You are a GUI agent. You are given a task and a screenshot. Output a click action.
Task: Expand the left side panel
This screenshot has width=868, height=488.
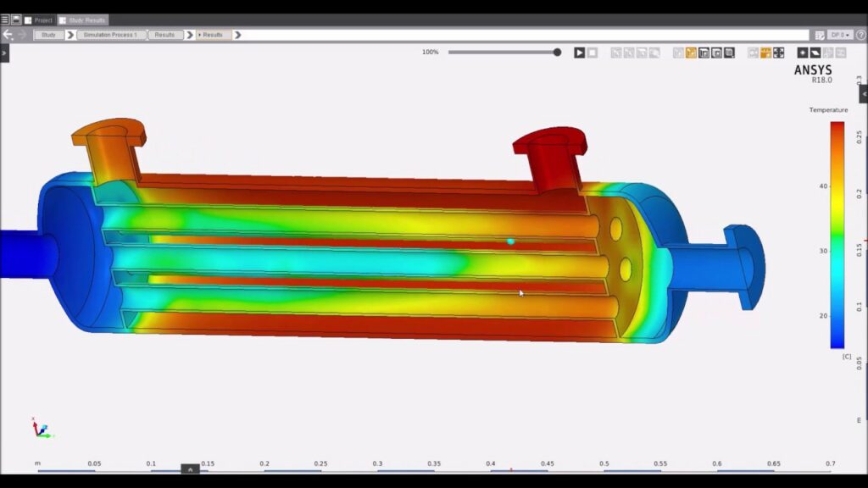coord(4,53)
